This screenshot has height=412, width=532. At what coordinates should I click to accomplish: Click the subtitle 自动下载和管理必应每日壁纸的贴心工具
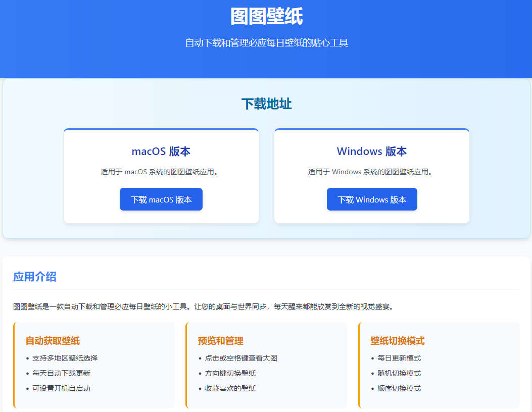pos(266,43)
